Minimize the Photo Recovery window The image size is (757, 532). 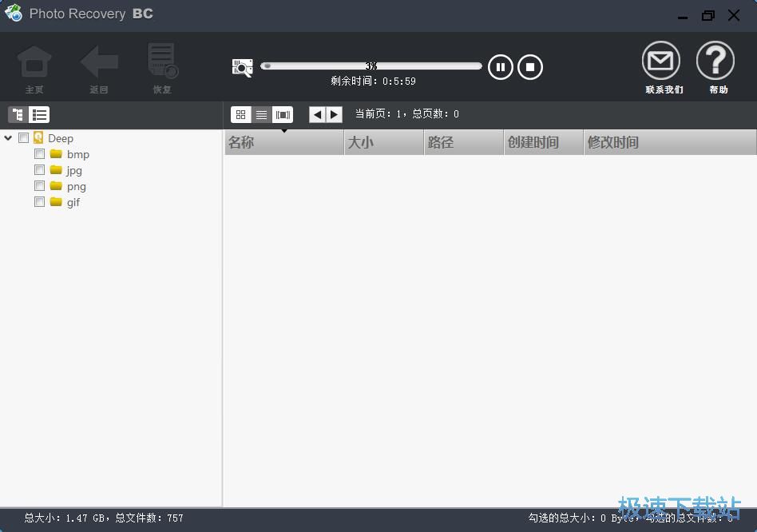pyautogui.click(x=683, y=16)
